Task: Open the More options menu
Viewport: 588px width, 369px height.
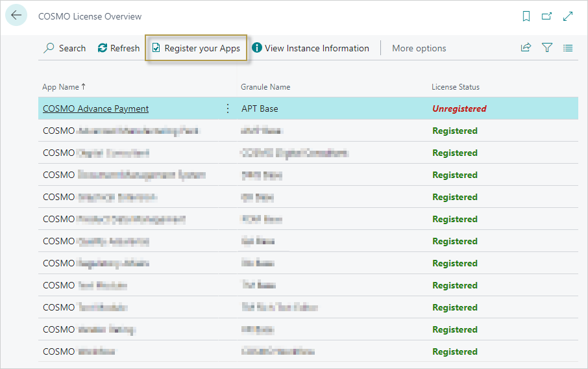Action: 419,48
